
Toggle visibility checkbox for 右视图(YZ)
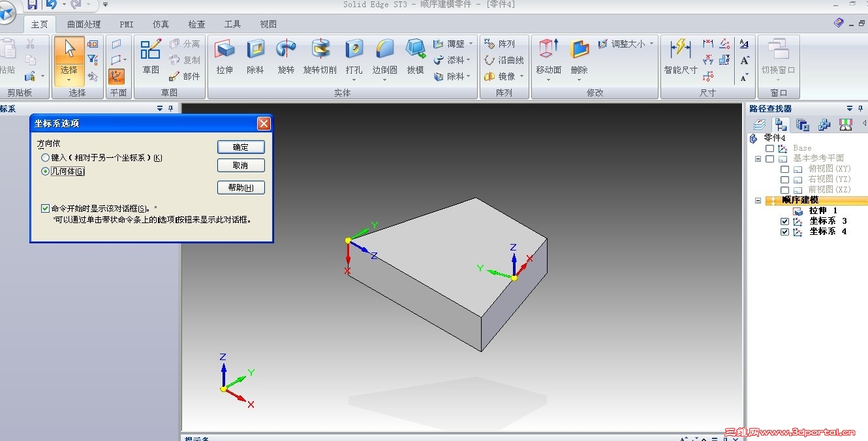point(785,179)
